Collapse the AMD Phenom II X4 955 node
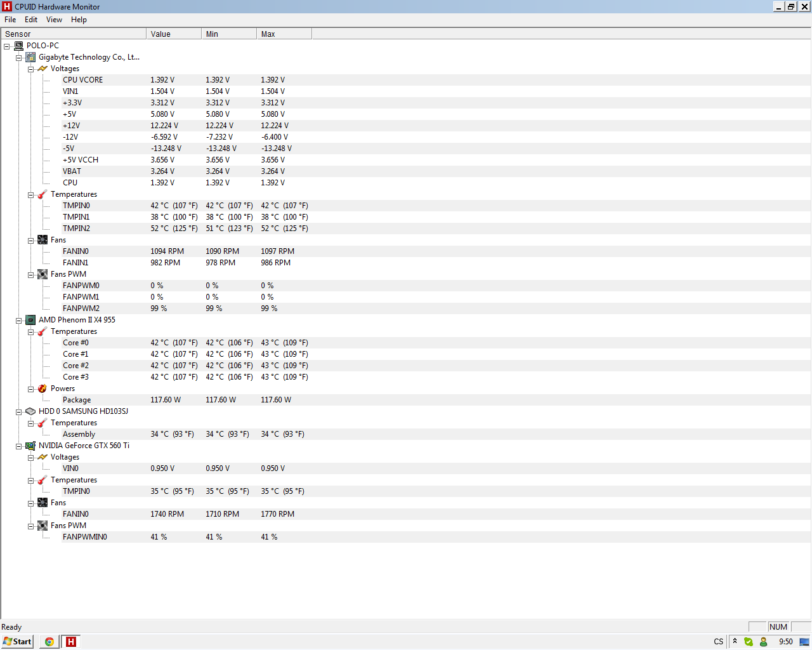Image resolution: width=812 pixels, height=650 pixels. (19, 321)
